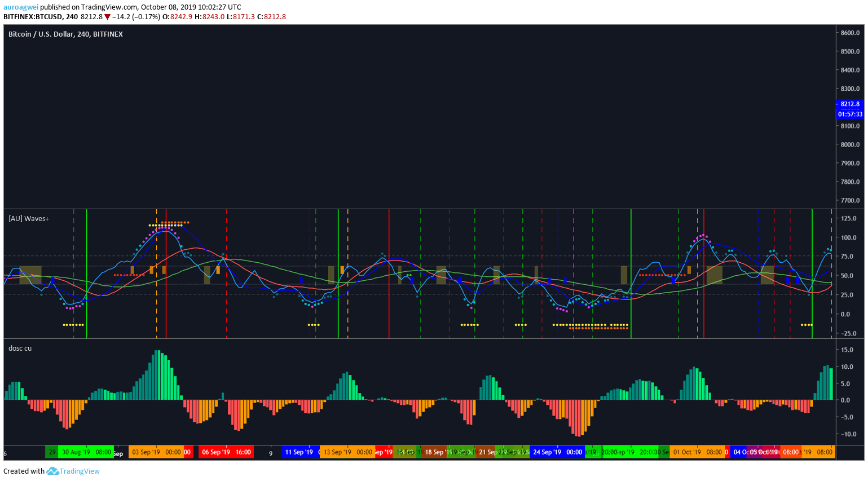Click the C:8212.8 close value in header
Viewport: 868px width, 481px height.
click(x=271, y=17)
